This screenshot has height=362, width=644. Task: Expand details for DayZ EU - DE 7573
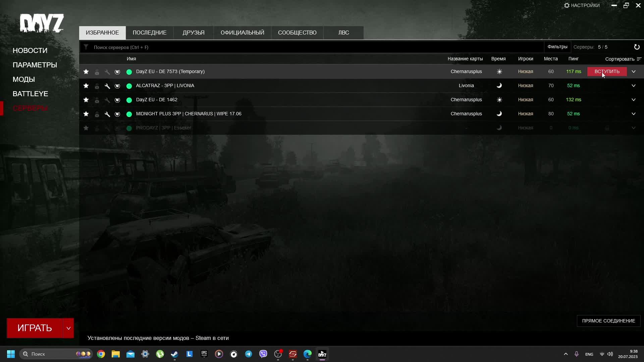[634, 71]
